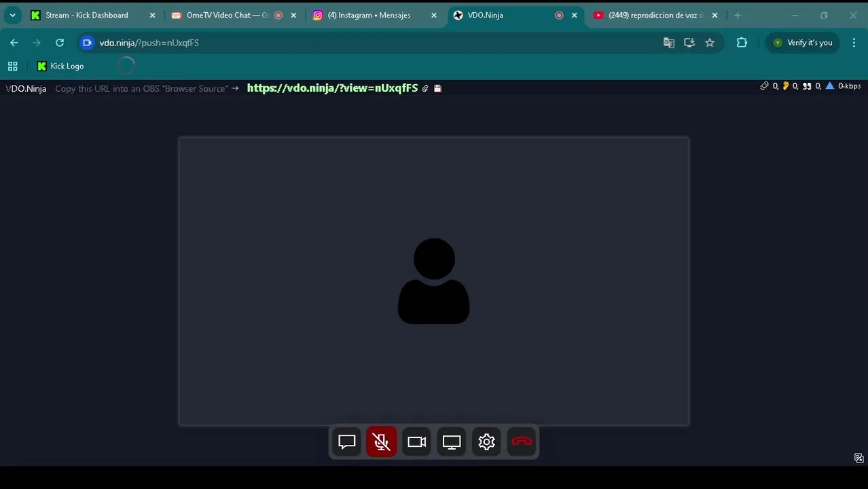The height and width of the screenshot is (489, 868).
Task: Open the Chrome three-dot menu
Action: pos(854,43)
